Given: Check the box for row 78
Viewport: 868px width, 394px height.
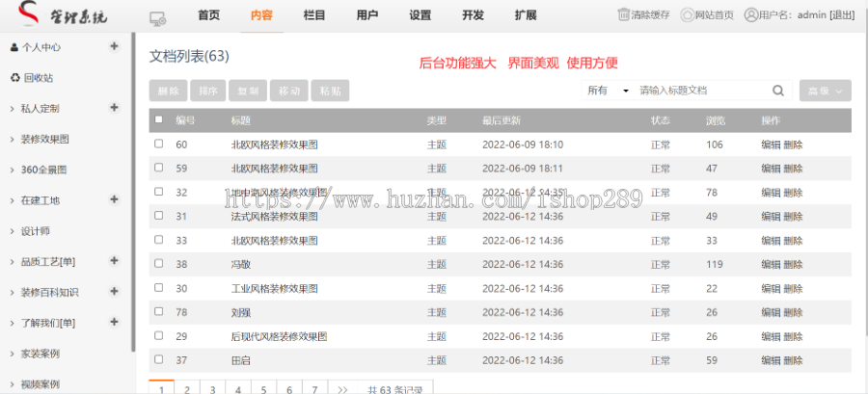Looking at the screenshot, I should point(159,312).
